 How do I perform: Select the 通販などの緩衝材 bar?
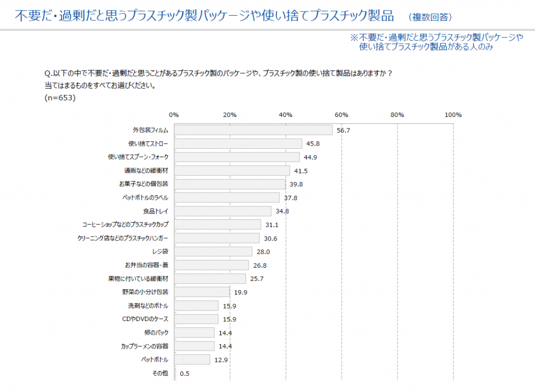point(231,171)
